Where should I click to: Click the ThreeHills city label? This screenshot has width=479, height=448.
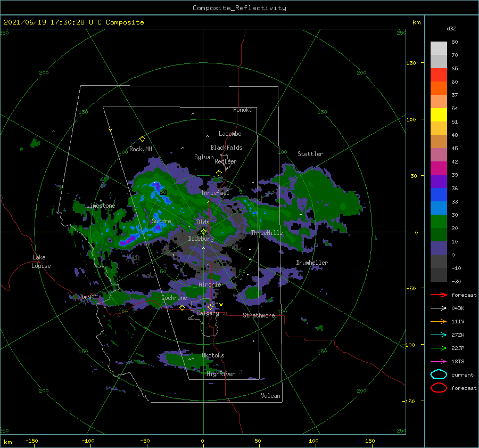(x=267, y=233)
